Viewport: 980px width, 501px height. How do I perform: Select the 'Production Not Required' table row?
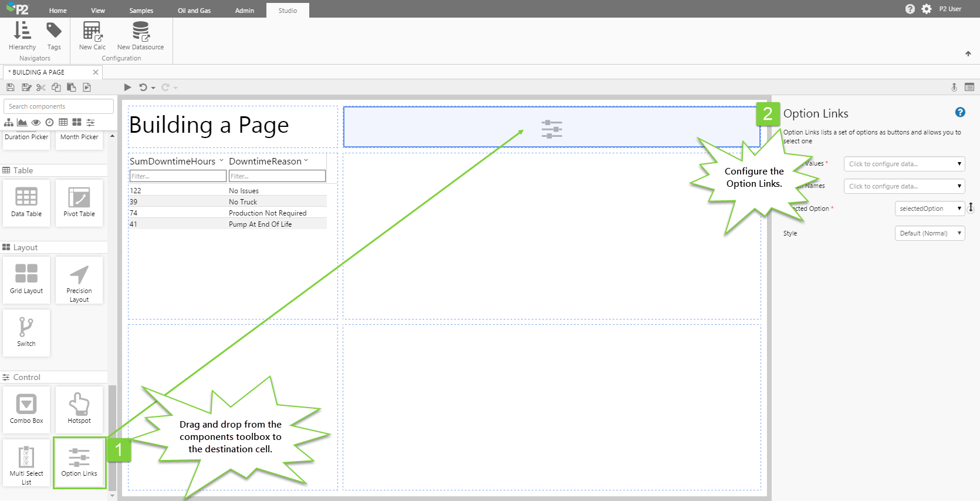pos(228,213)
